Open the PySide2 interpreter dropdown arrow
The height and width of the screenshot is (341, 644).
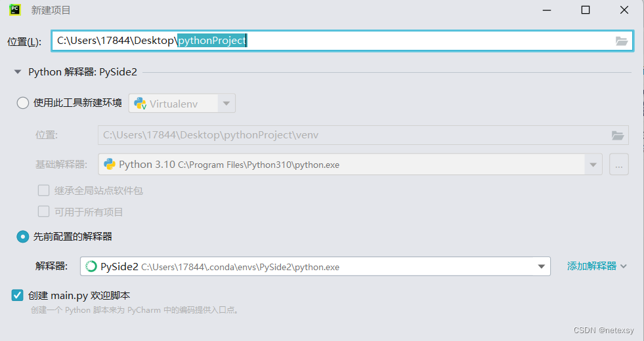(542, 267)
